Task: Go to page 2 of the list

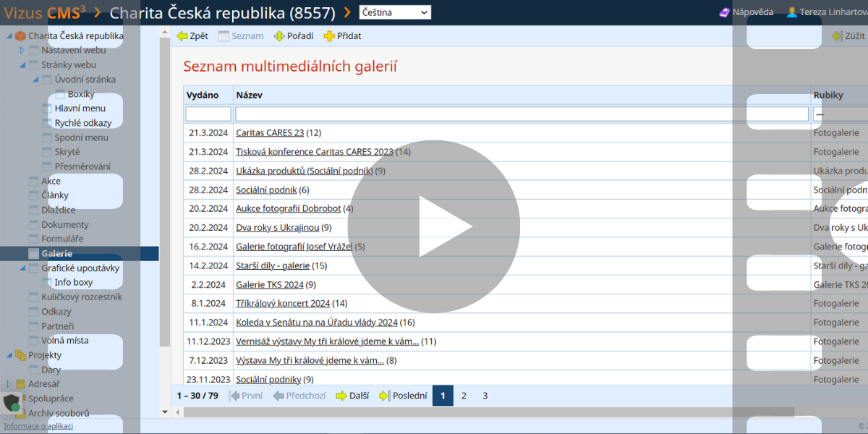Action: tap(464, 396)
